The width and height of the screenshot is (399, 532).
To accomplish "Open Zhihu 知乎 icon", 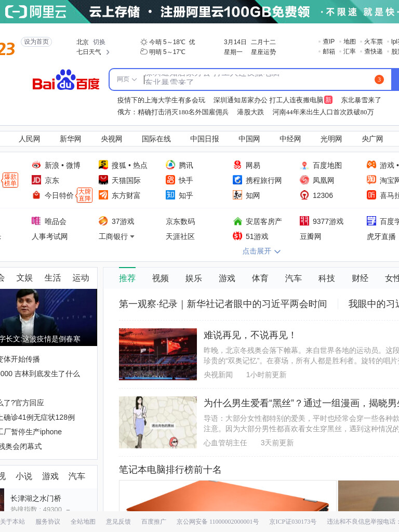I will point(170,195).
